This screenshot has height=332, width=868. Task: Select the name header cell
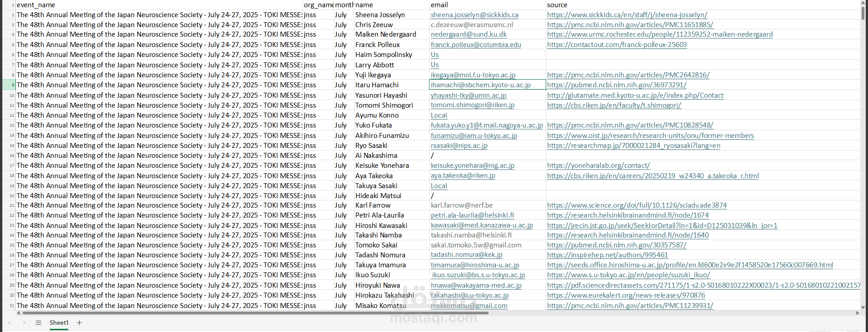tap(392, 5)
